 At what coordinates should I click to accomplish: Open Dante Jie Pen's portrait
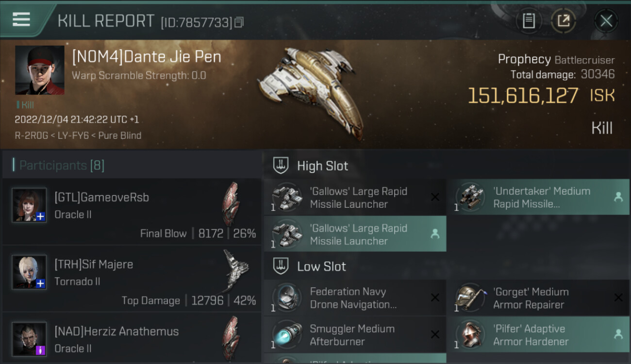coord(40,70)
